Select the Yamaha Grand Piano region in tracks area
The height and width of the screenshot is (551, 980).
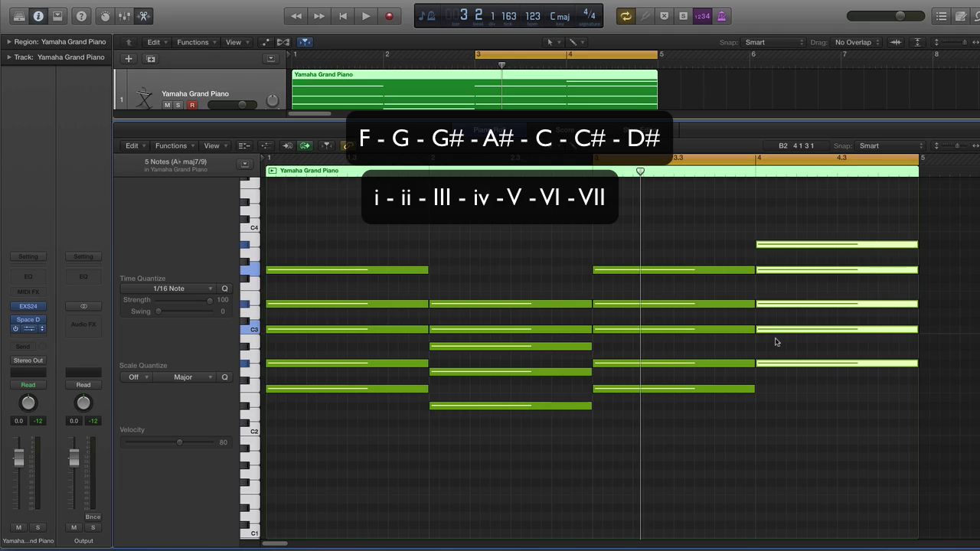(474, 90)
